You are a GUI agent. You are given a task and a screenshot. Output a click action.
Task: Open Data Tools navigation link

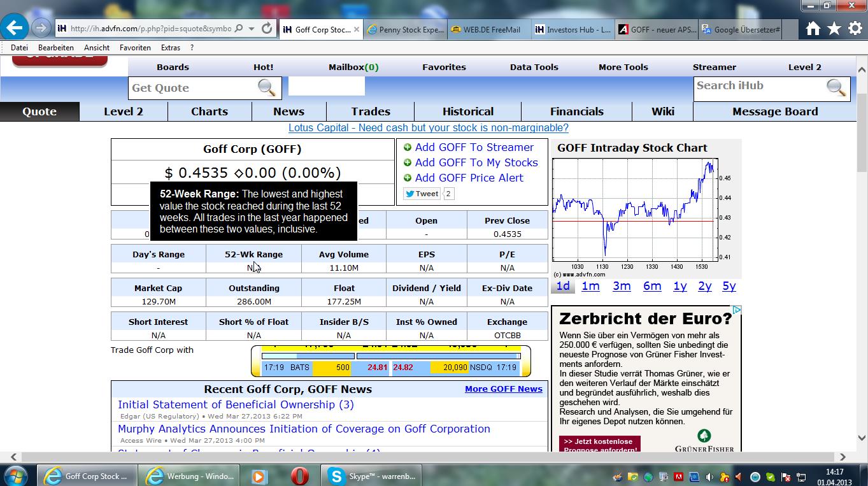point(534,67)
